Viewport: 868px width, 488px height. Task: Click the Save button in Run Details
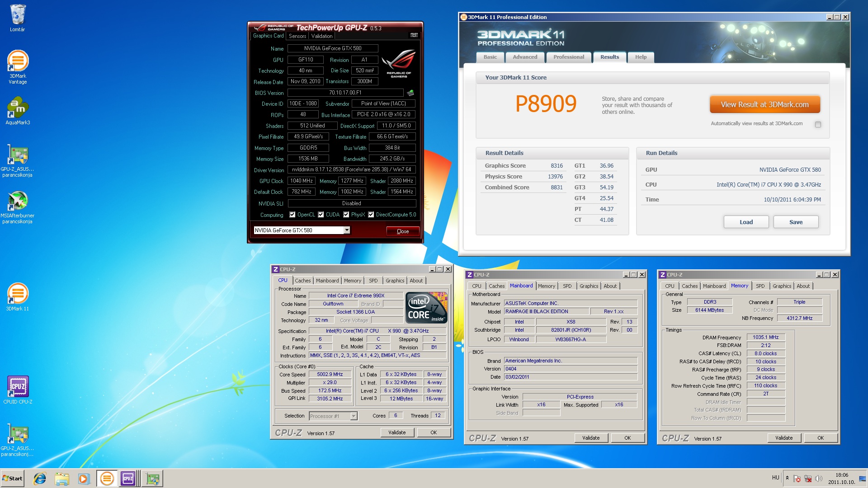[796, 222]
